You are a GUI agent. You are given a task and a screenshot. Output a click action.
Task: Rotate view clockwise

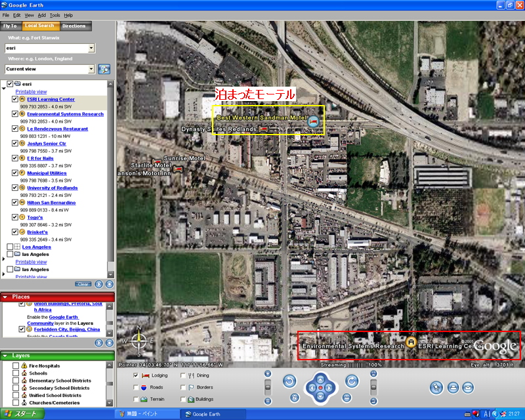[352, 381]
